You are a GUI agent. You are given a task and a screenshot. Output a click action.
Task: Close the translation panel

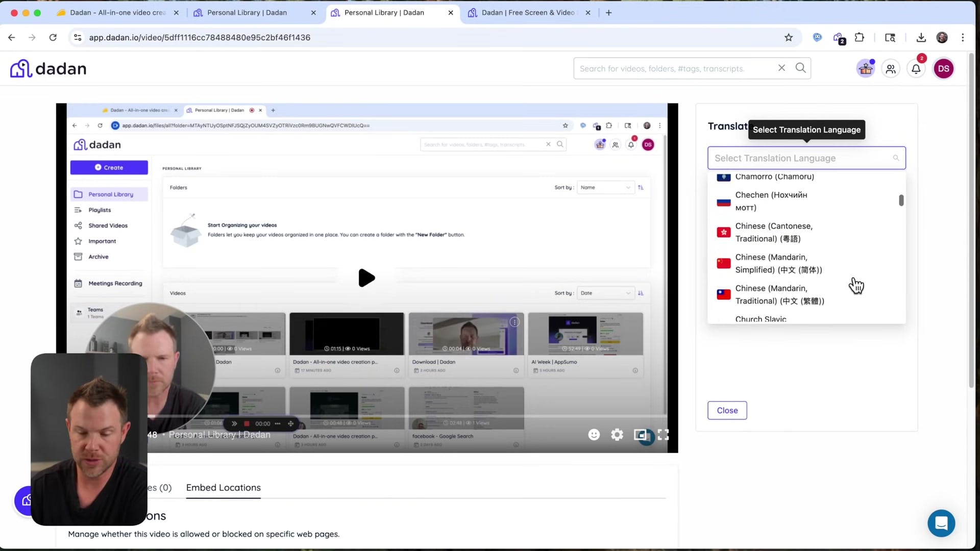click(x=727, y=411)
